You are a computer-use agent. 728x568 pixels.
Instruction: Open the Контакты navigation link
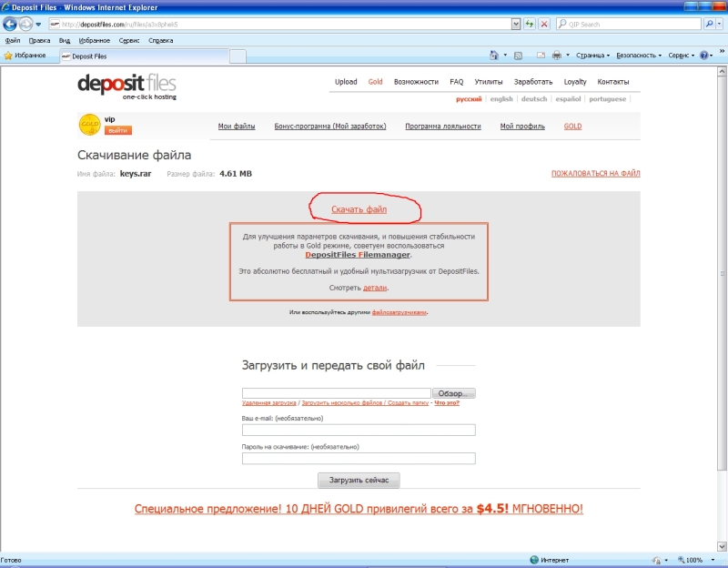tap(612, 82)
